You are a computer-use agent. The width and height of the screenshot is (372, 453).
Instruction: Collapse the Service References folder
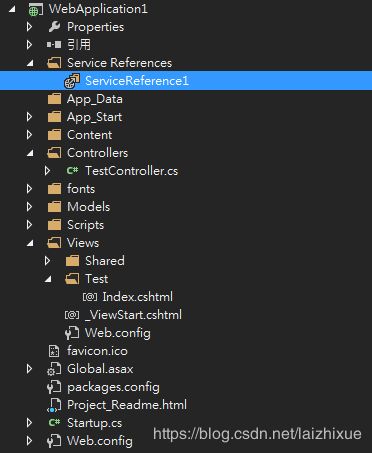click(x=30, y=63)
